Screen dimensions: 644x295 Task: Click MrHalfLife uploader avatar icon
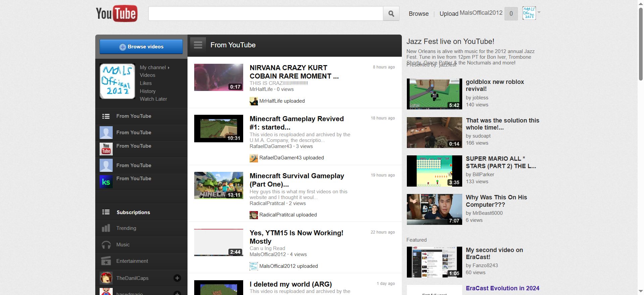coord(254,101)
